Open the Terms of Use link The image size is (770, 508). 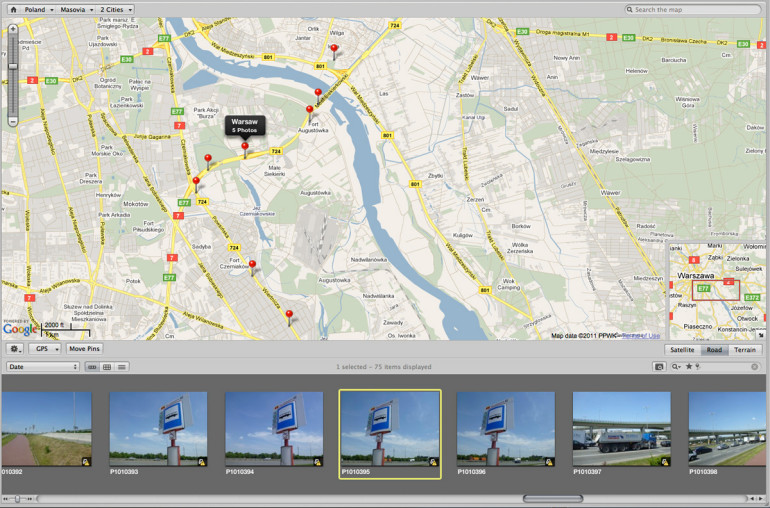click(x=641, y=336)
